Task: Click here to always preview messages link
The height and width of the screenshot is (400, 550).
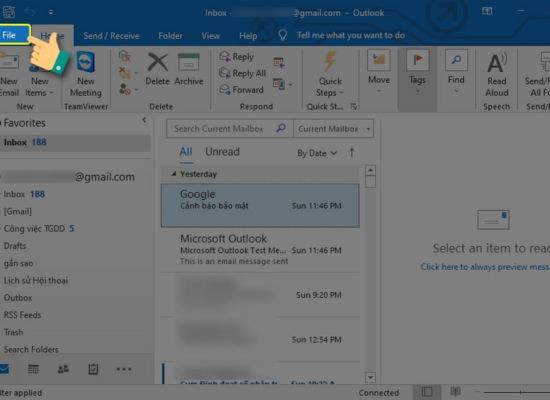Action: click(x=485, y=267)
